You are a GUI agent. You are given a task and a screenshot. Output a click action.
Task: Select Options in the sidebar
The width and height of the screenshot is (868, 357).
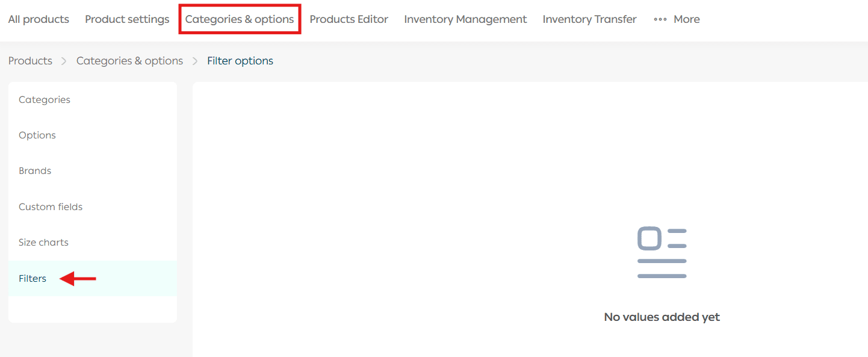point(37,135)
